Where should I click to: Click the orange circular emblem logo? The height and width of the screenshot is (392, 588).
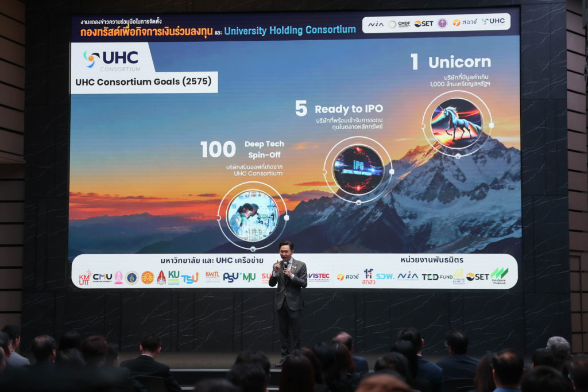[148, 278]
